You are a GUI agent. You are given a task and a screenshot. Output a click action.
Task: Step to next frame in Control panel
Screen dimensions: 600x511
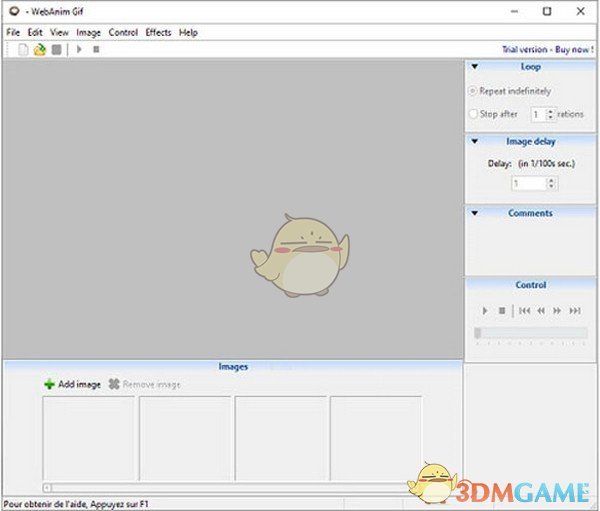[x=558, y=311]
